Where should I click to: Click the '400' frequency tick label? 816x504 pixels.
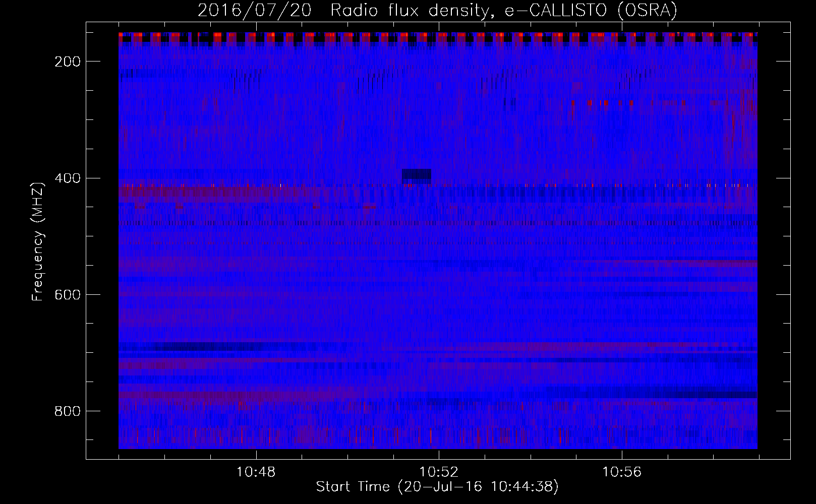[x=67, y=178]
